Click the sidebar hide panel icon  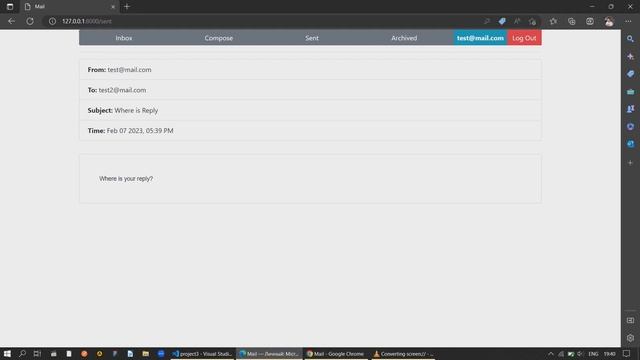click(x=631, y=320)
